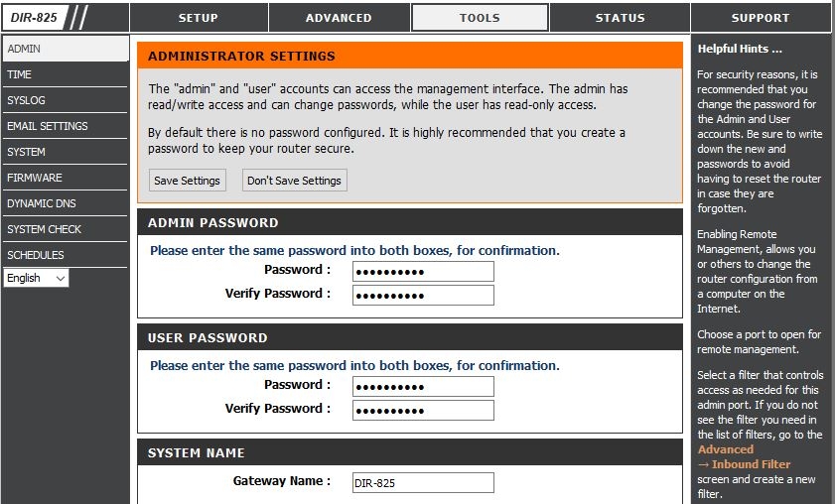Image resolution: width=835 pixels, height=504 pixels.
Task: Go to the Support tab
Action: click(x=760, y=18)
